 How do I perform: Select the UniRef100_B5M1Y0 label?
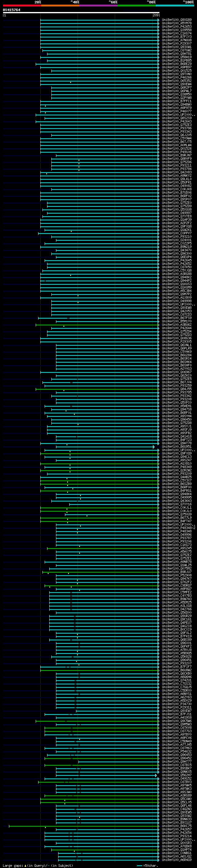(177, 321)
